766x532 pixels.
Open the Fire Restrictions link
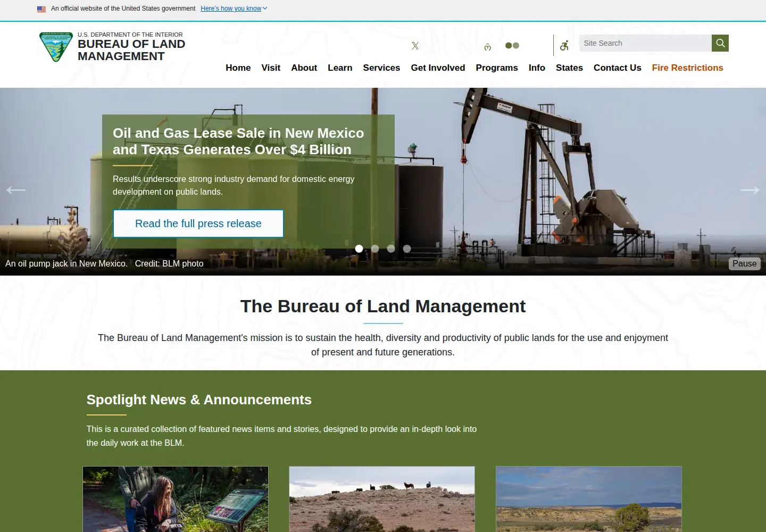(688, 68)
